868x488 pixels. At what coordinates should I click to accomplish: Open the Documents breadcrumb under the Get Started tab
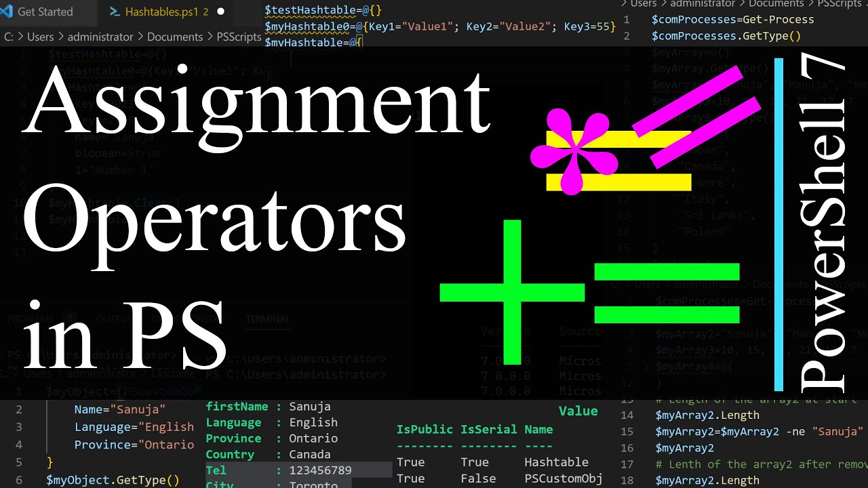pyautogui.click(x=175, y=37)
